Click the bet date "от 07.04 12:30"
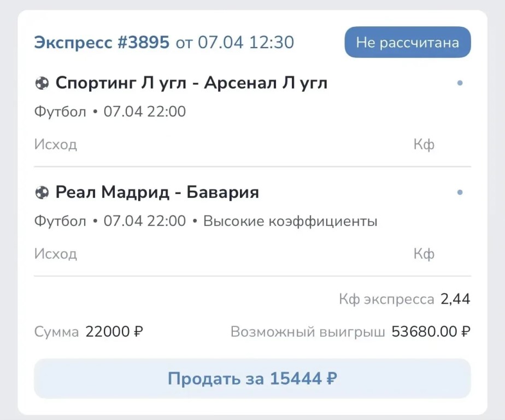The image size is (505, 420). click(235, 42)
